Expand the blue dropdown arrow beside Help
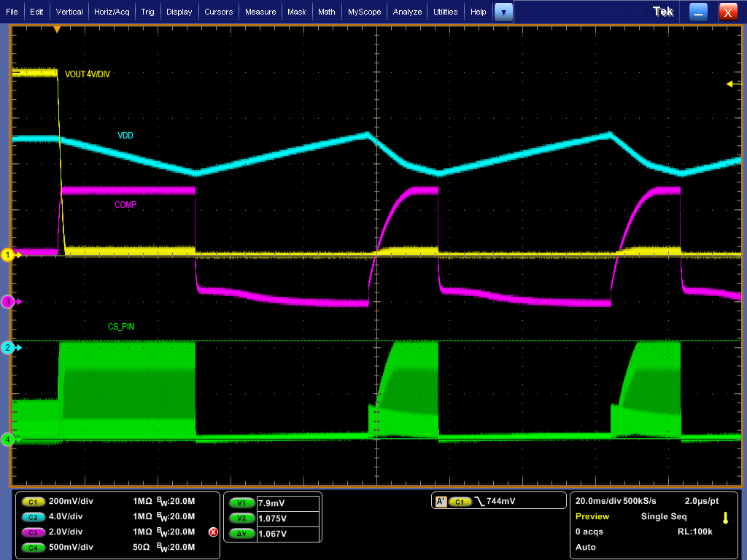This screenshot has width=747, height=560. click(503, 12)
